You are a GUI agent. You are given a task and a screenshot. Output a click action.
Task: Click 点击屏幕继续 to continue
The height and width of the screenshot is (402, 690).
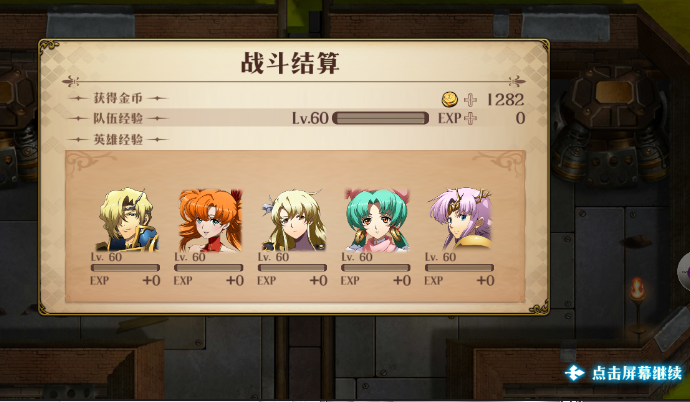637,373
